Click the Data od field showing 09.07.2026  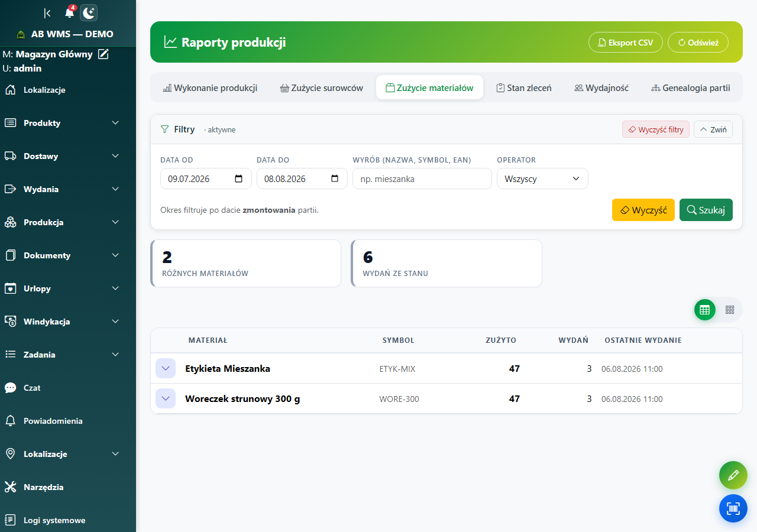coord(206,179)
